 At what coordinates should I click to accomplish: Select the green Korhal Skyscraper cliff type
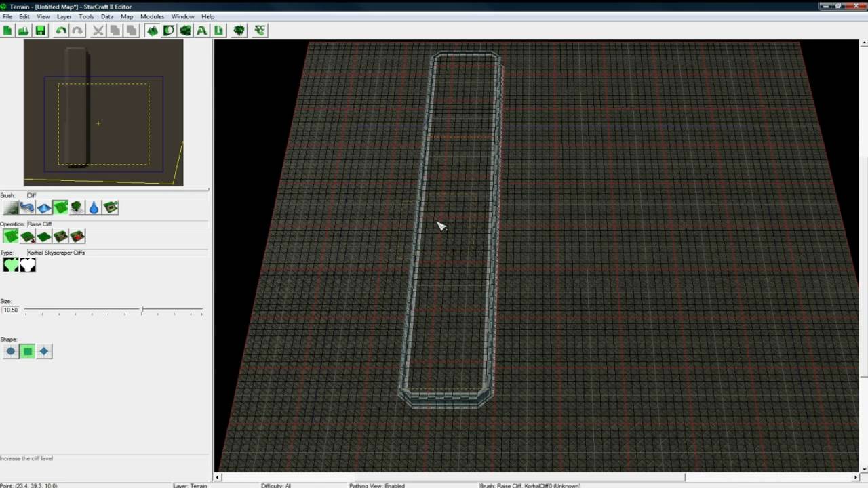11,265
